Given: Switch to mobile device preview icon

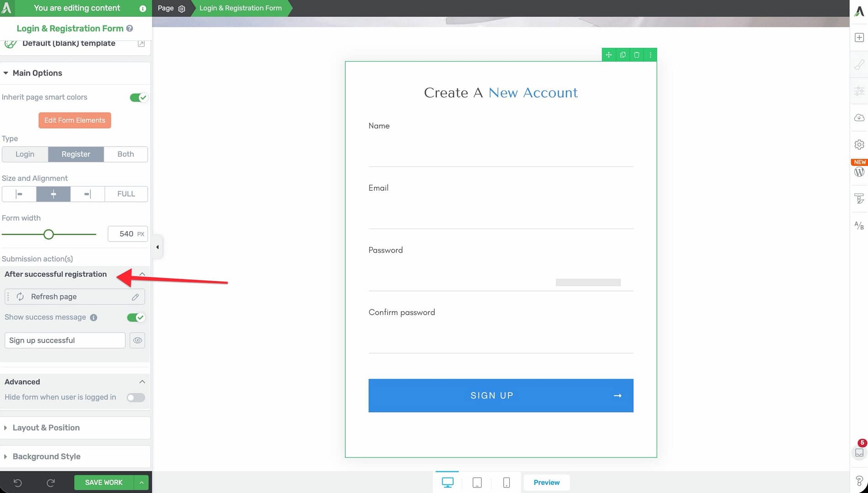Looking at the screenshot, I should click(x=506, y=483).
